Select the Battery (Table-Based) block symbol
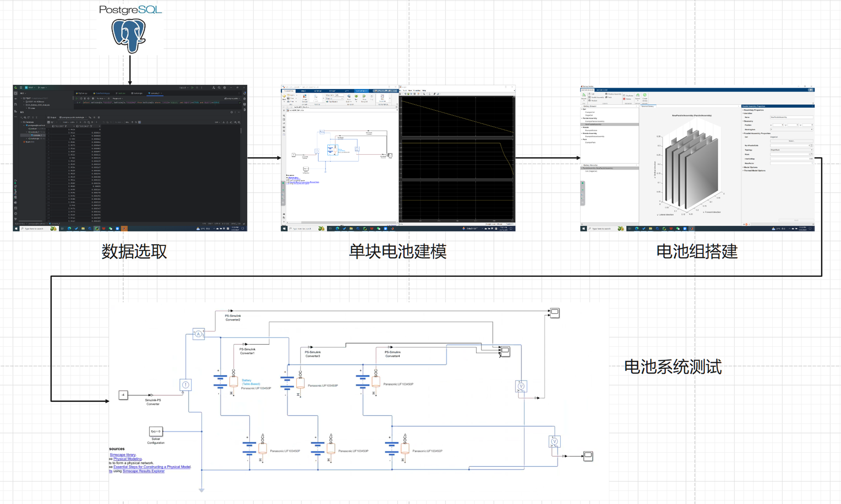841x504 pixels. pyautogui.click(x=220, y=382)
